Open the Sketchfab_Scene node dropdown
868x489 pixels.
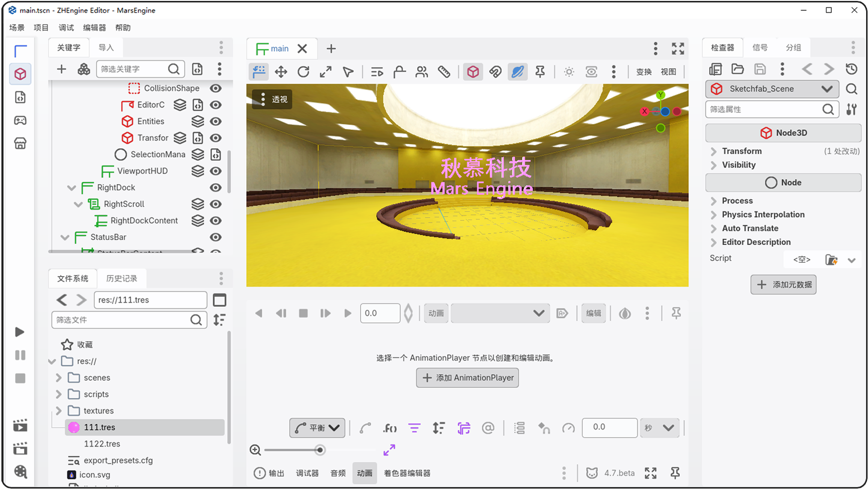[772, 89]
